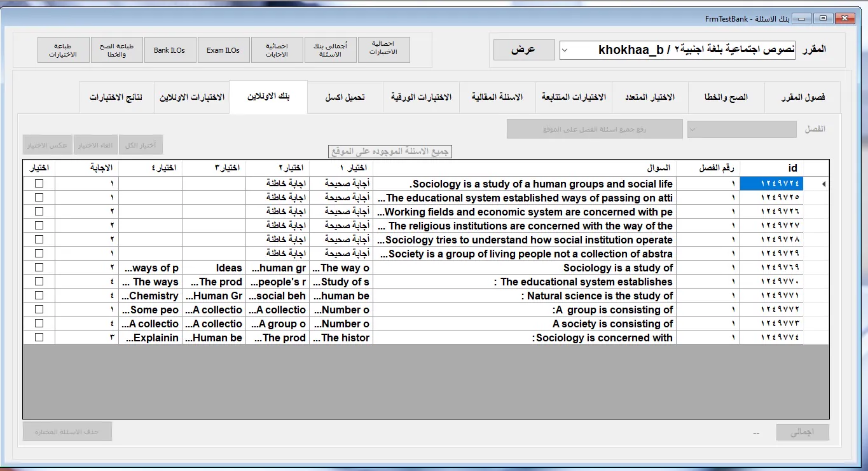The width and height of the screenshot is (868, 471).
Task: Click حذف الاسئلة المختارة button
Action: click(x=67, y=432)
